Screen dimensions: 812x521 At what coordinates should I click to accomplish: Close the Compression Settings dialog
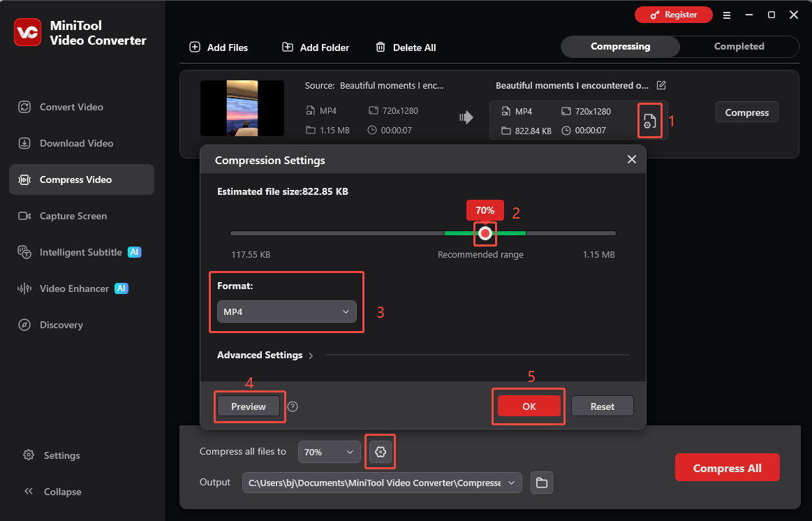632,159
